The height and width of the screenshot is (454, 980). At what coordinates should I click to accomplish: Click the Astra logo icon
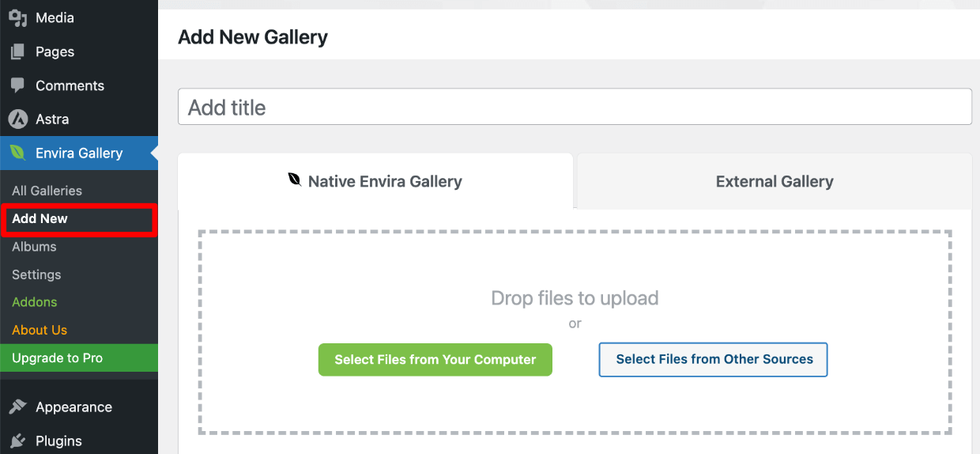[x=17, y=119]
